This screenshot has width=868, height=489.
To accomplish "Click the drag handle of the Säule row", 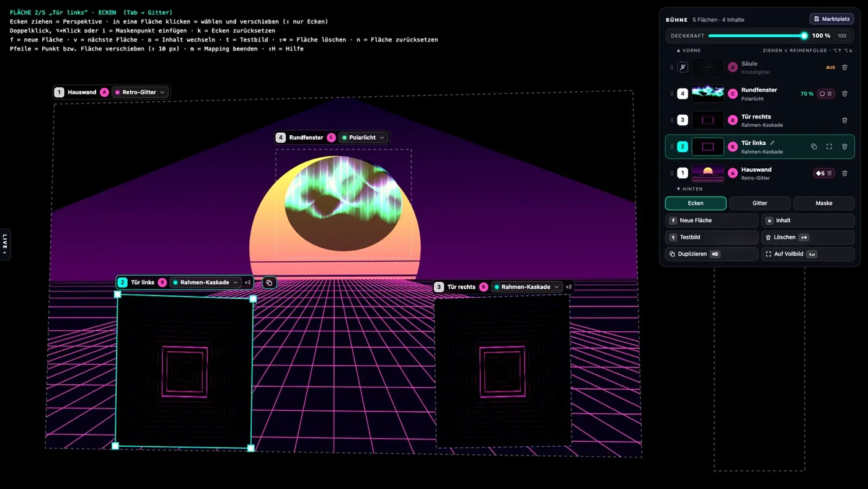I will [671, 68].
